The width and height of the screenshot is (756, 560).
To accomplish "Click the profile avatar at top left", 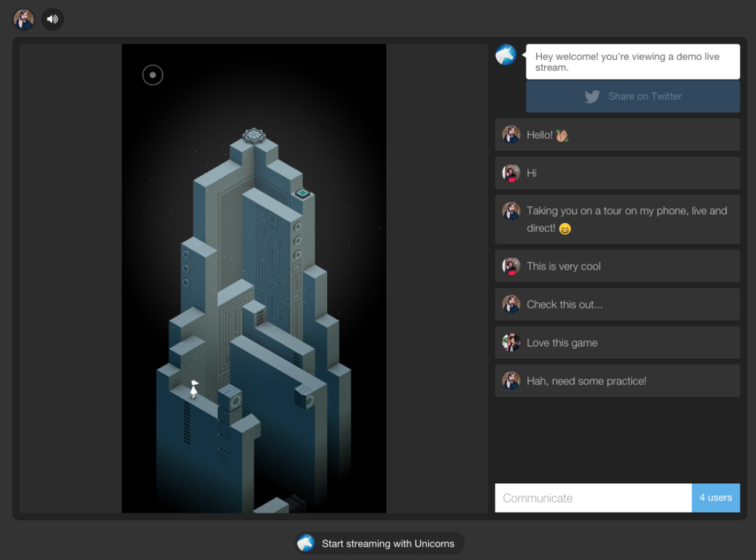I will [x=24, y=19].
